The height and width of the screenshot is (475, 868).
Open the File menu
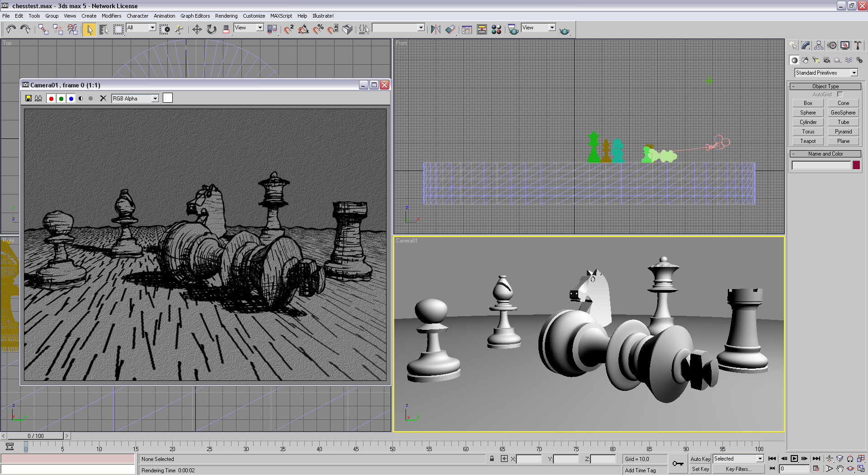coord(6,16)
